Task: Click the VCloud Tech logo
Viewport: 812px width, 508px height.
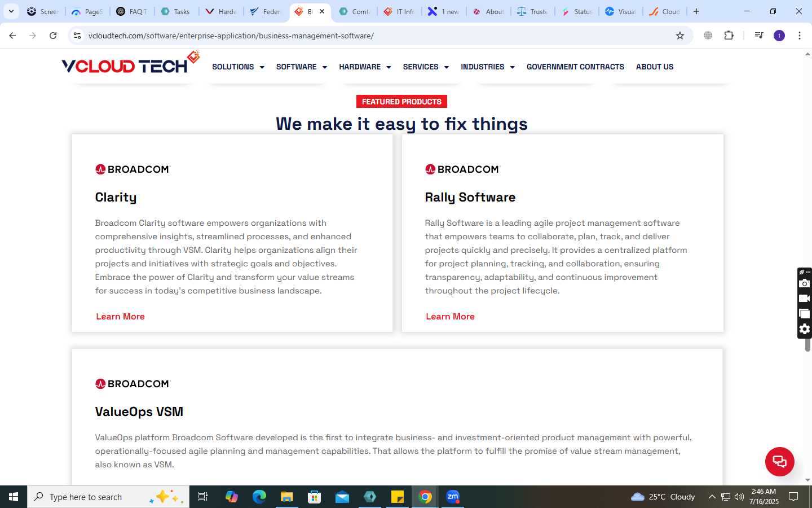Action: (x=130, y=64)
